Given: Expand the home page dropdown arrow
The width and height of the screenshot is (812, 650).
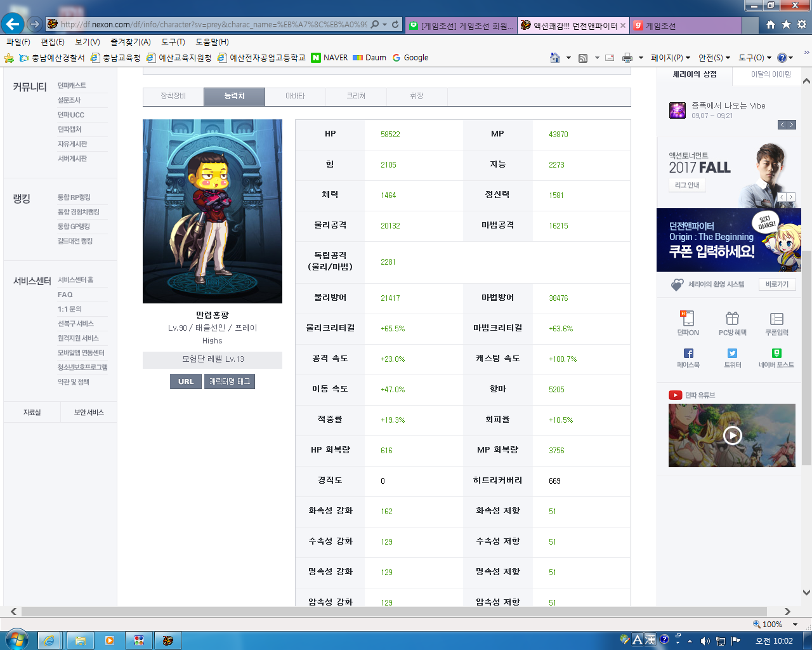Looking at the screenshot, I should [568, 58].
